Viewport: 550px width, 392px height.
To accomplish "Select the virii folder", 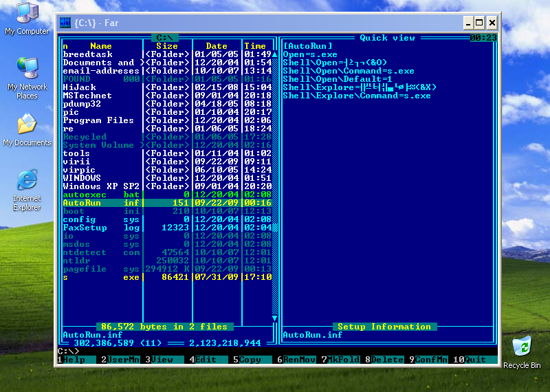I will point(167,162).
